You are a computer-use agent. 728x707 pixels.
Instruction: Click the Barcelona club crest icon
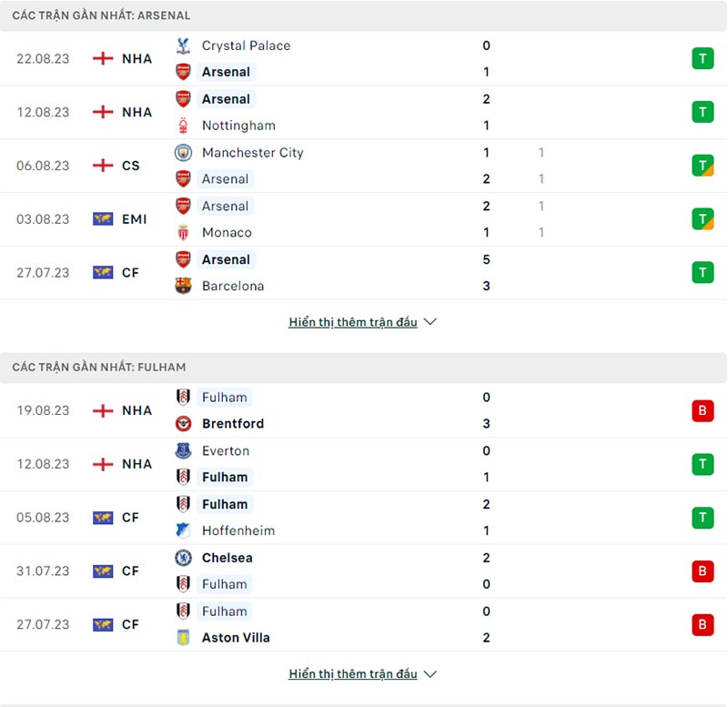pyautogui.click(x=184, y=286)
